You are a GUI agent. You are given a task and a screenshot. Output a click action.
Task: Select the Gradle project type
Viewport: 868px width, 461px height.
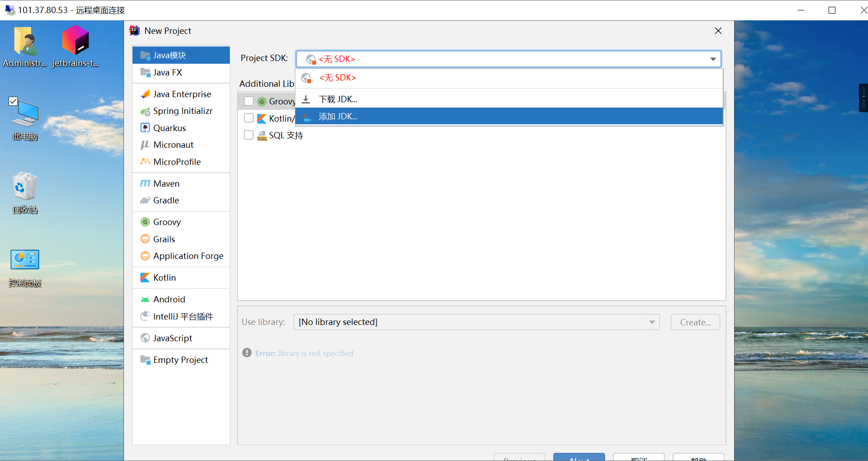point(181,200)
